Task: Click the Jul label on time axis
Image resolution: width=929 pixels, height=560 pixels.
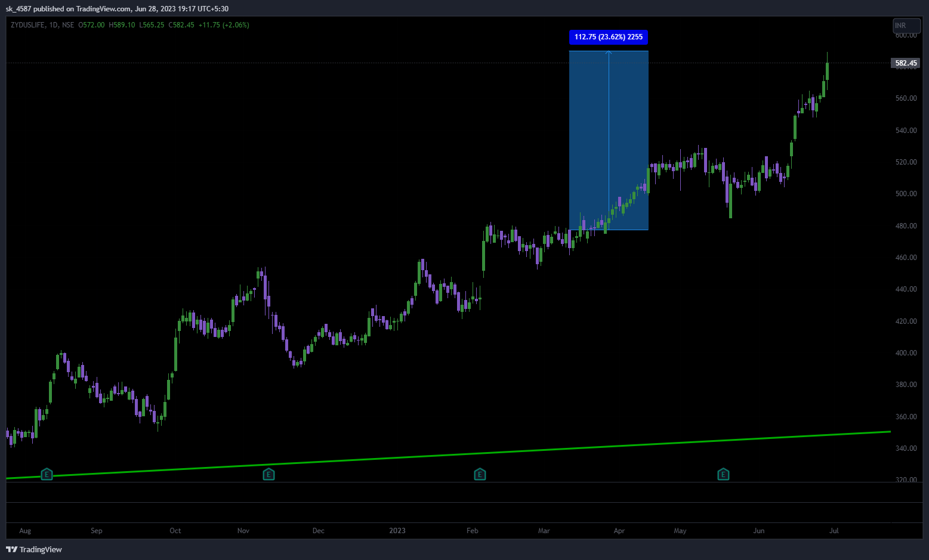Action: [x=834, y=531]
